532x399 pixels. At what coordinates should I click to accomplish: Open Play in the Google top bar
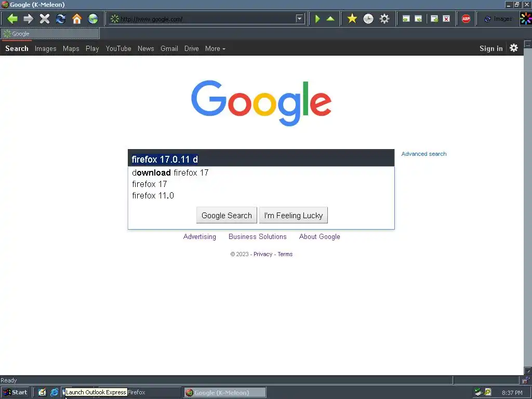92,48
